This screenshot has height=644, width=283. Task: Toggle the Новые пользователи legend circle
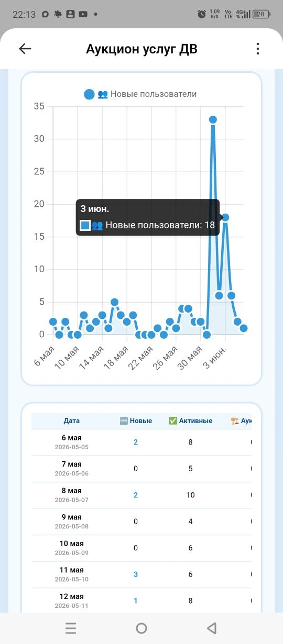click(89, 94)
